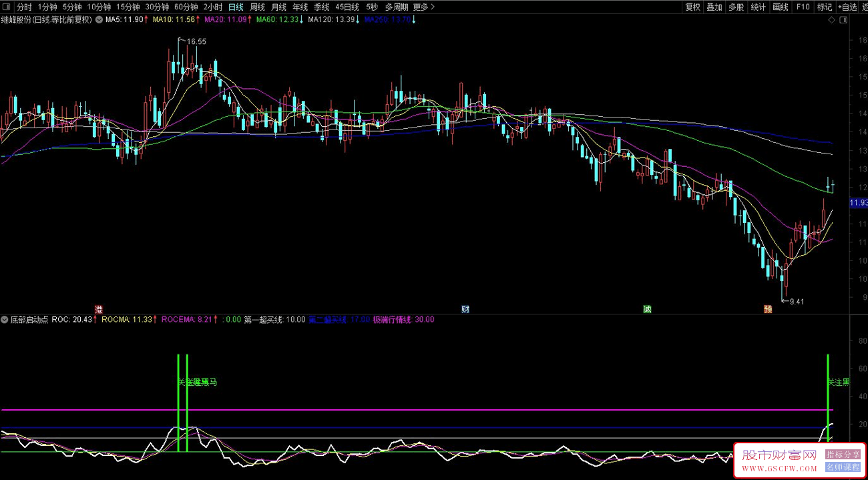Image resolution: width=868 pixels, height=480 pixels.
Task: Toggle 多股 multi-stock view
Action: point(736,7)
